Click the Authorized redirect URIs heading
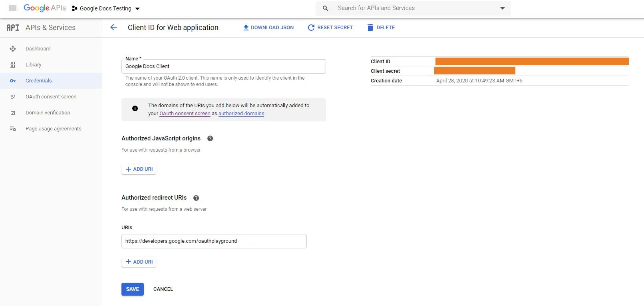This screenshot has height=306, width=644. [154, 198]
